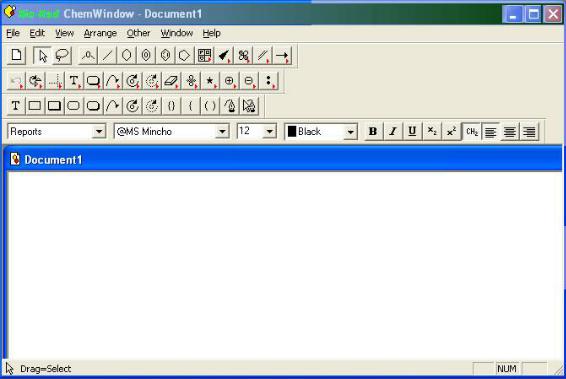Set centered text alignment

(x=510, y=131)
